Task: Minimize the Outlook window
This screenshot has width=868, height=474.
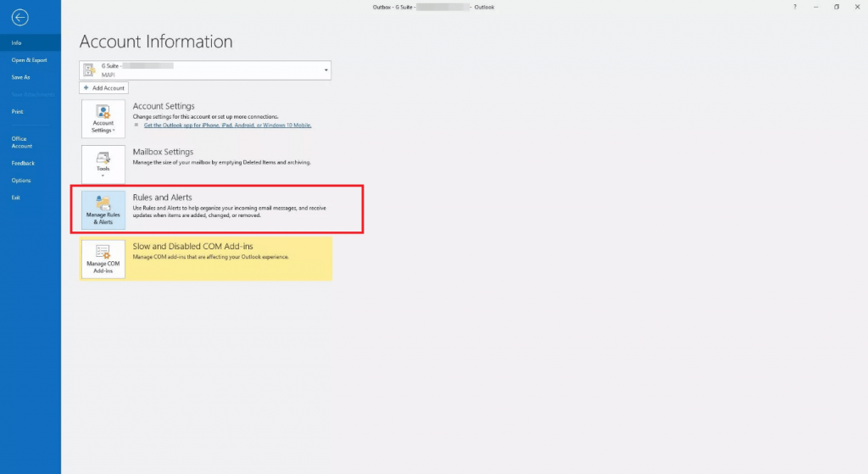Action: click(816, 7)
